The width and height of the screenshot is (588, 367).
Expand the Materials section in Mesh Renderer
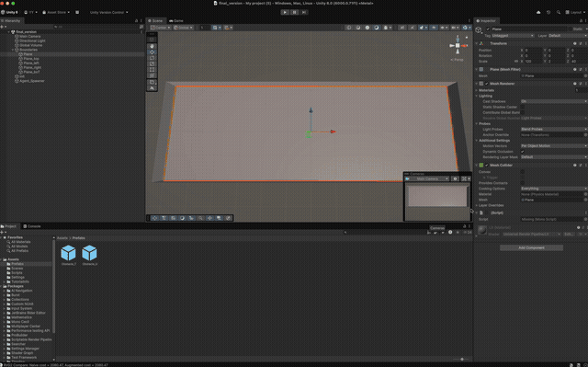(x=477, y=90)
